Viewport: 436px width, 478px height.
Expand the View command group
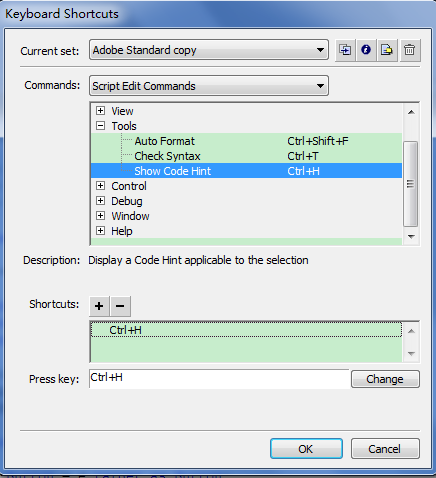pos(100,110)
